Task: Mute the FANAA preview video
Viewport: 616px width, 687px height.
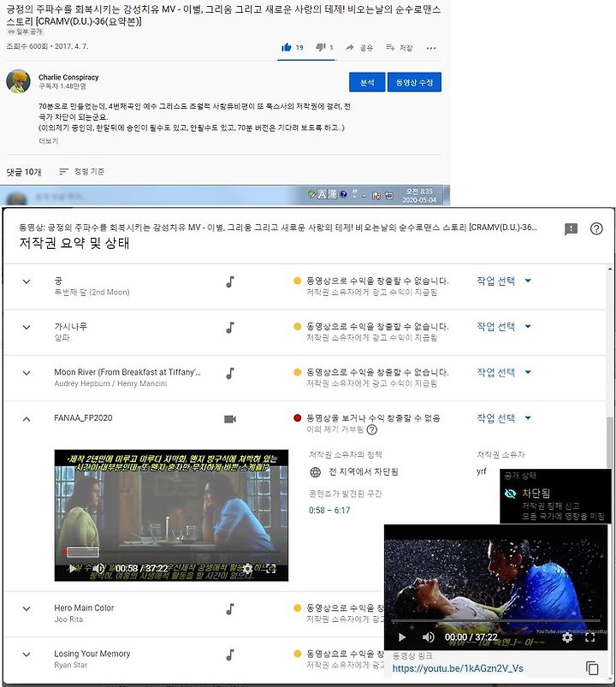Action: 98,569
